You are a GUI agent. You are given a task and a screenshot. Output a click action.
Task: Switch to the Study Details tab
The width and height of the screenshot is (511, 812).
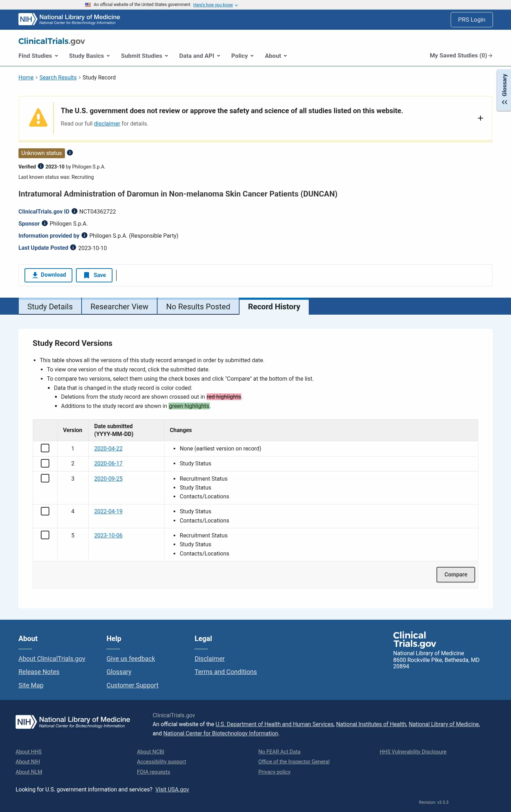click(x=50, y=306)
